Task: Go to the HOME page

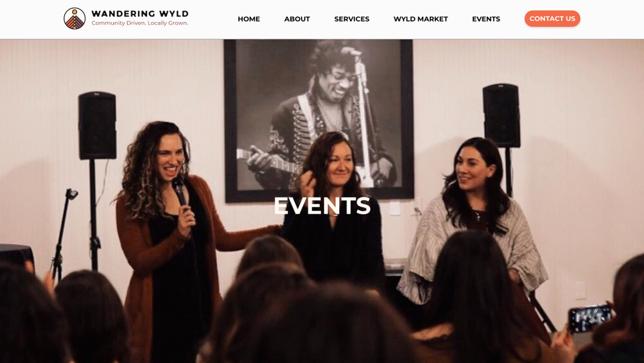Action: 249,19
